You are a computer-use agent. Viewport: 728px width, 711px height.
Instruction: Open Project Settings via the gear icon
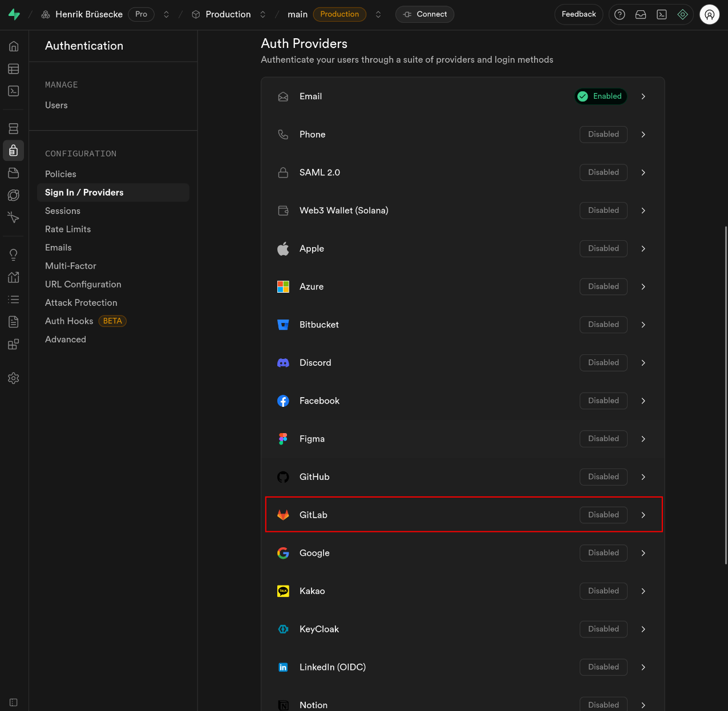click(14, 378)
